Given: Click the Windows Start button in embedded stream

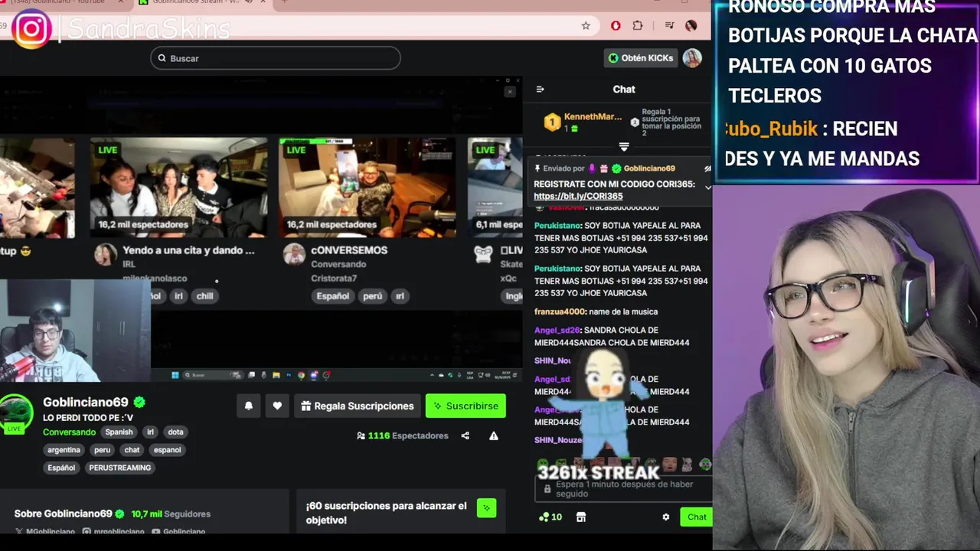Looking at the screenshot, I should [175, 375].
